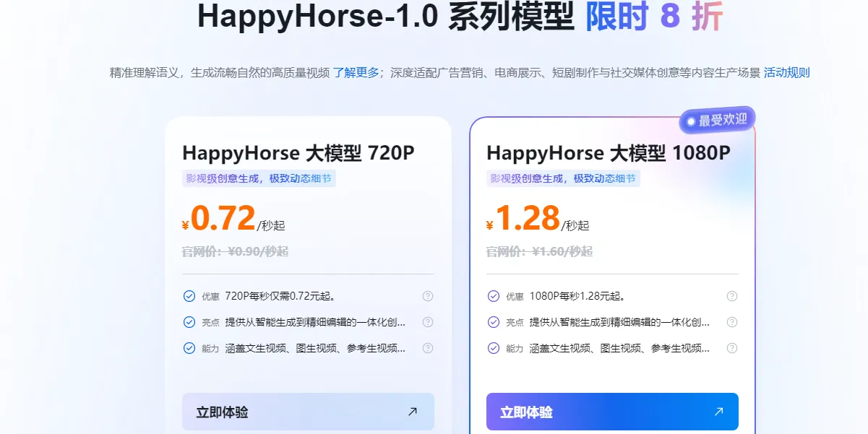The width and height of the screenshot is (868, 434).
Task: Click the HappyHorse 大模型 720P title
Action: pos(298,153)
